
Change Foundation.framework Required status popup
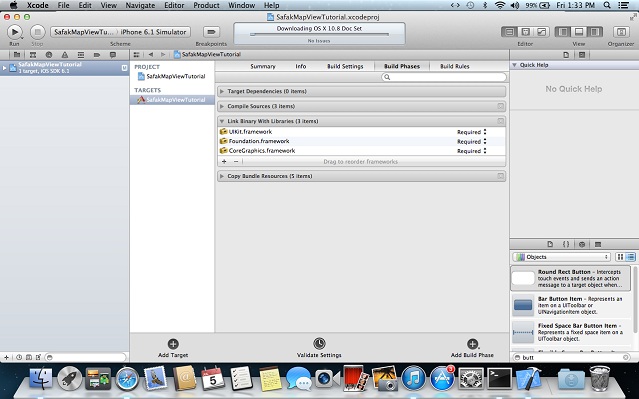pos(472,141)
